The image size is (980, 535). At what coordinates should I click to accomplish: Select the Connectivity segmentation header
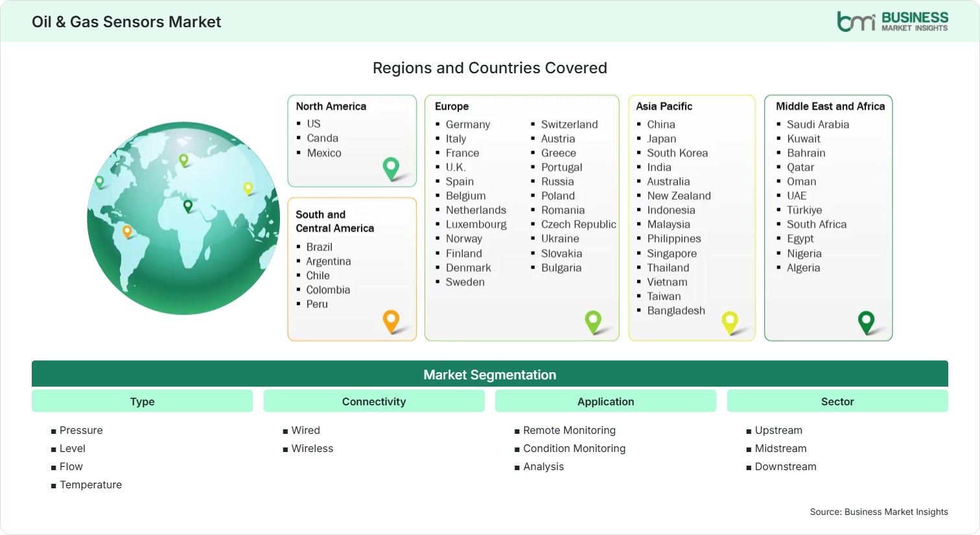click(x=374, y=401)
